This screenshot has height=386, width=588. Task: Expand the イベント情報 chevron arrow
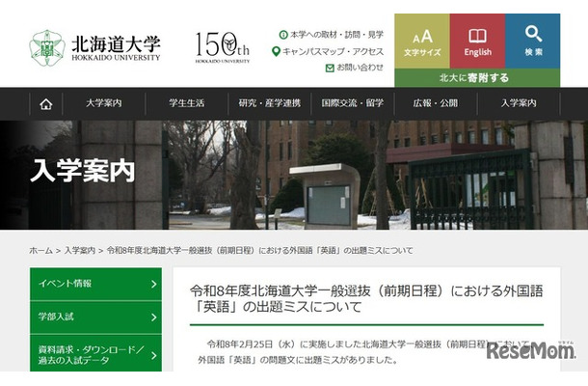(154, 285)
